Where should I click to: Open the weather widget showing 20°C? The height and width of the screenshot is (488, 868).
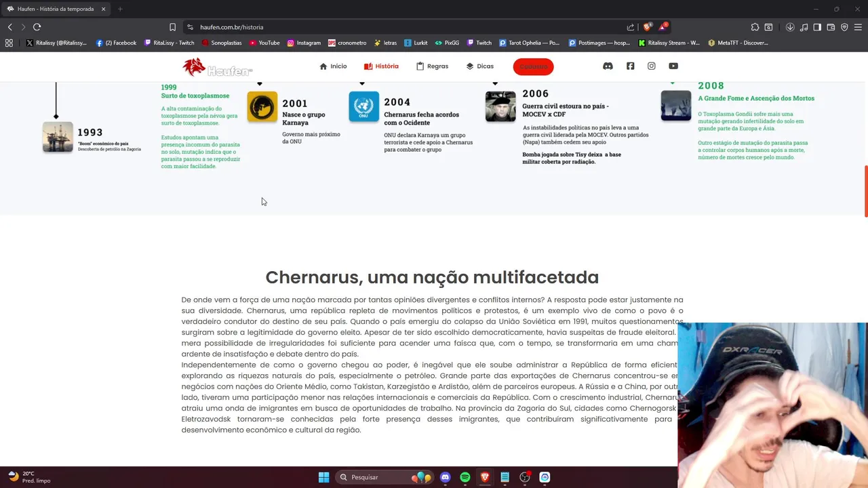tap(30, 477)
